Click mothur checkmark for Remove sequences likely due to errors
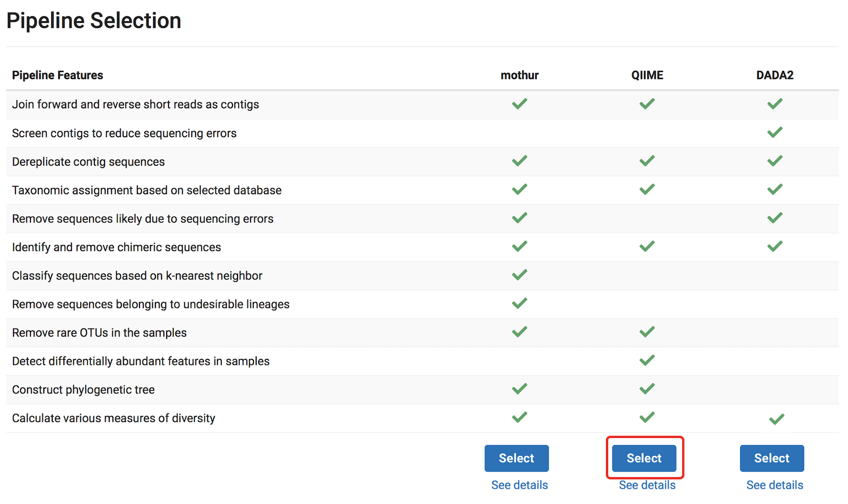 [x=519, y=217]
